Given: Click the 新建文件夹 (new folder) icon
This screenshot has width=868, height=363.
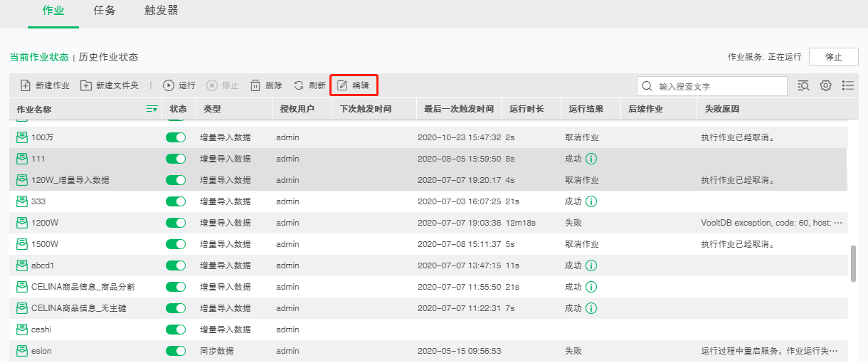Looking at the screenshot, I should click(x=86, y=85).
